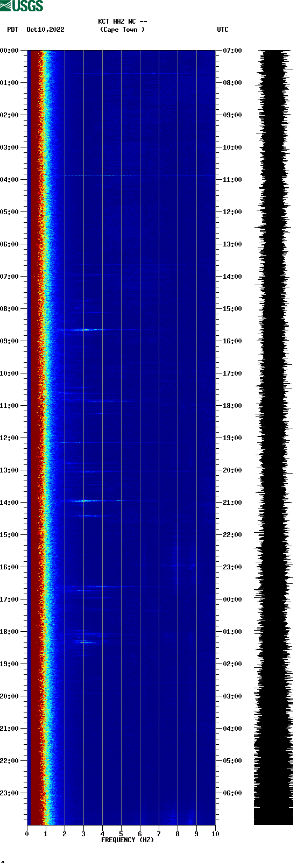Screen dimensions: 297x868
Task: Click the 3 Hz frequency tick label
Action: pos(83,834)
